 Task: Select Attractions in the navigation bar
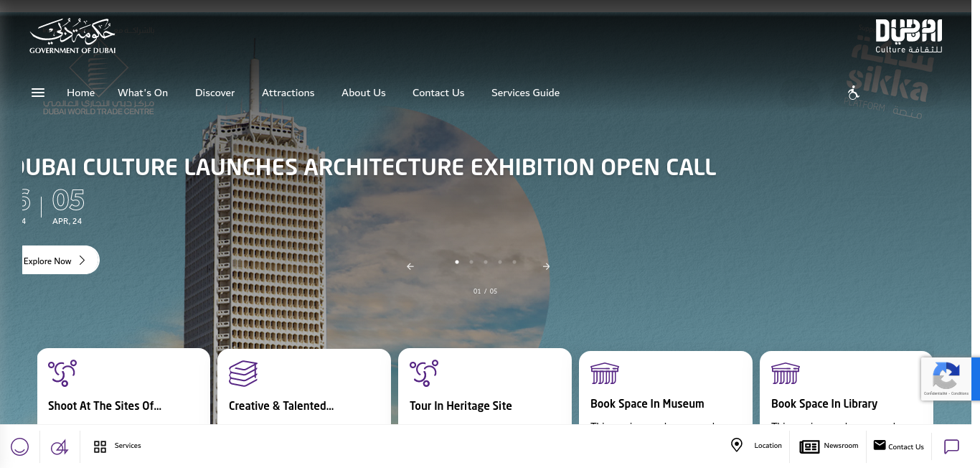288,93
